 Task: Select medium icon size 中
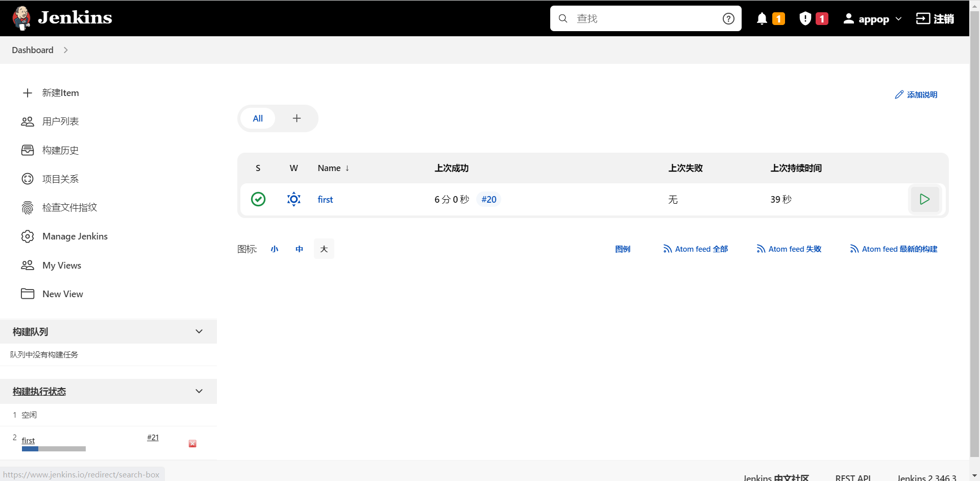point(299,249)
